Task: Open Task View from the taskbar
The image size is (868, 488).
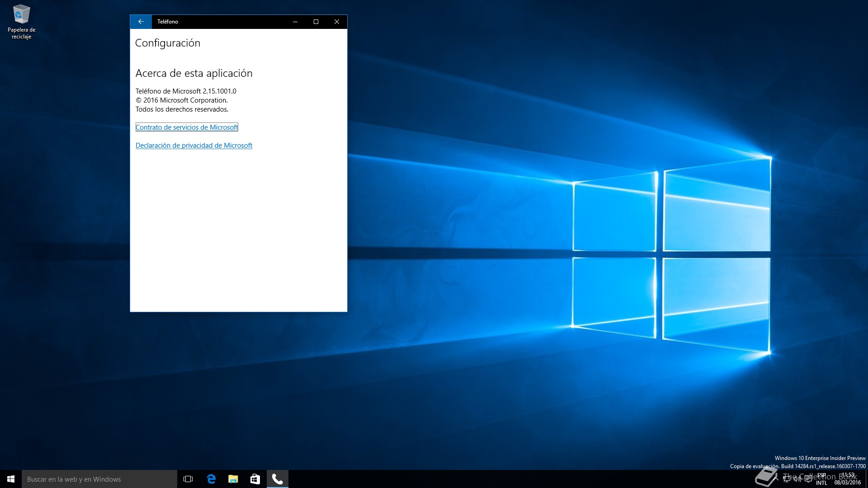Action: coord(188,479)
